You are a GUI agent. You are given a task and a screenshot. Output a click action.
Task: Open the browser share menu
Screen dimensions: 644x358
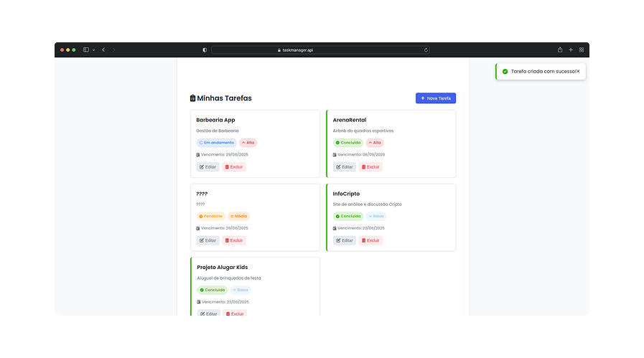point(560,50)
